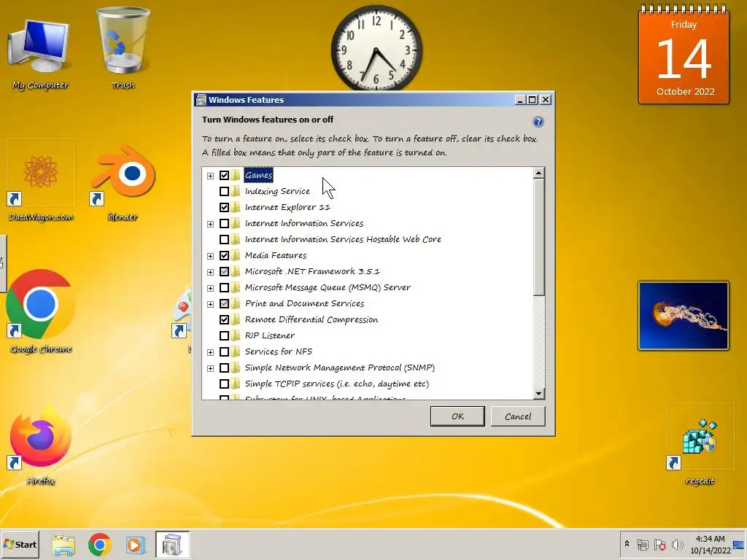The image size is (747, 560).
Task: Click the network tray icon
Action: 643,544
